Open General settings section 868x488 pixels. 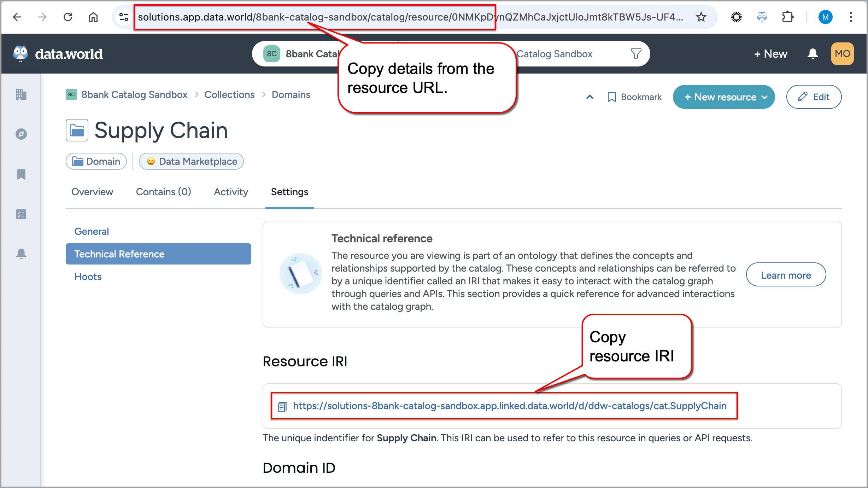pos(92,231)
